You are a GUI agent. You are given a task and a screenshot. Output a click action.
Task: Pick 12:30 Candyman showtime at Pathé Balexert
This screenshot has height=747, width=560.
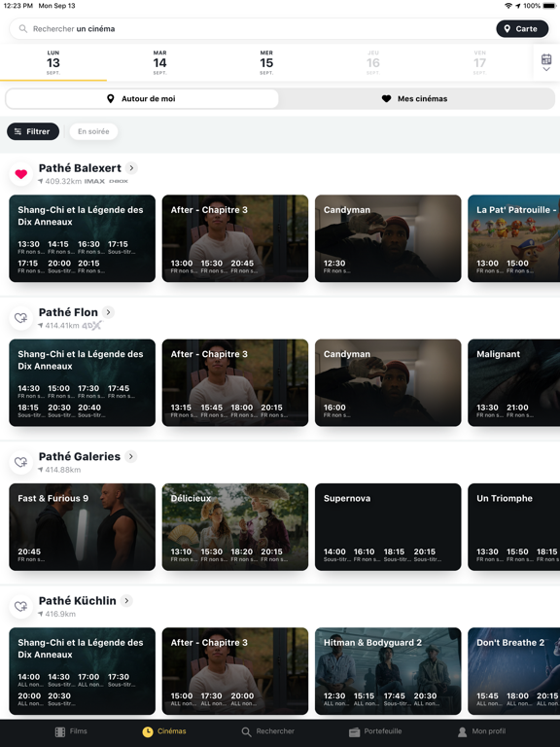[x=335, y=266]
